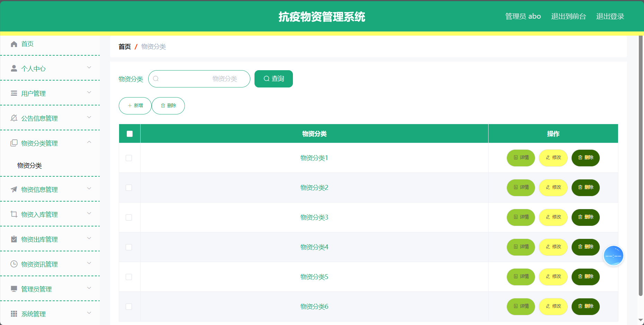Expand the 物资资讯管理 menu chevron
This screenshot has height=325, width=644.
pos(89,263)
